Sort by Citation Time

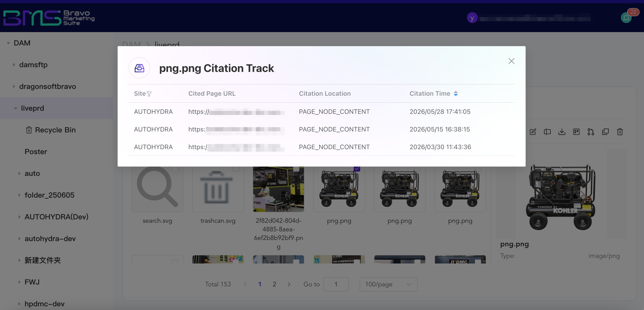tap(456, 94)
